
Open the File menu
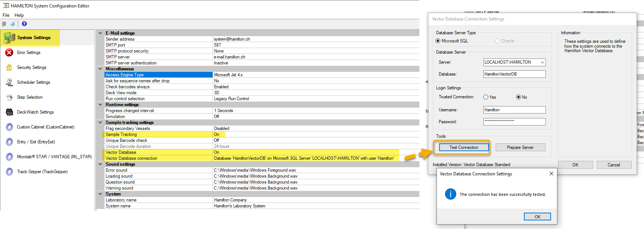pyautogui.click(x=6, y=15)
